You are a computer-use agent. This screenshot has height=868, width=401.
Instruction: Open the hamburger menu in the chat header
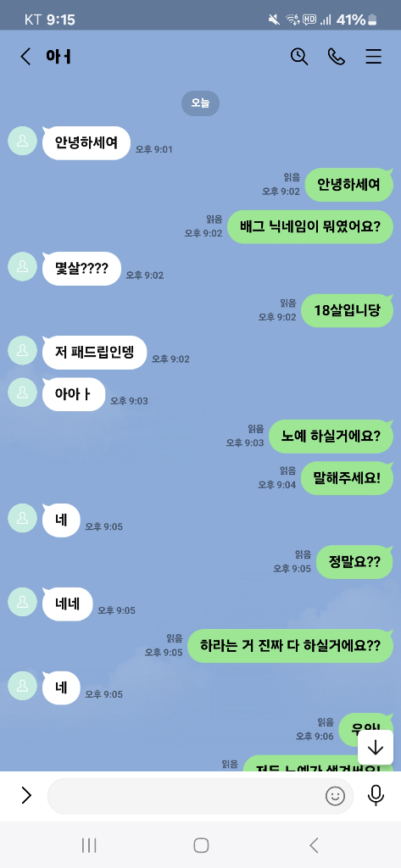(374, 57)
